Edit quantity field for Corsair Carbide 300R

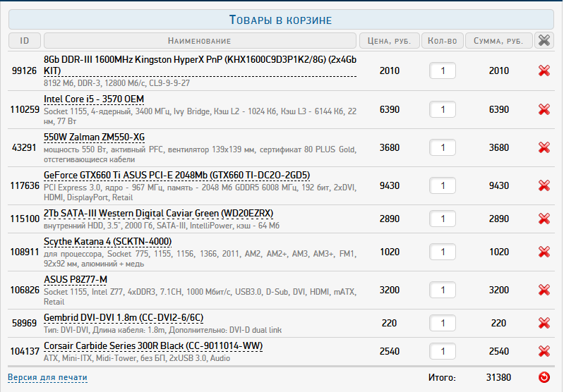[442, 351]
